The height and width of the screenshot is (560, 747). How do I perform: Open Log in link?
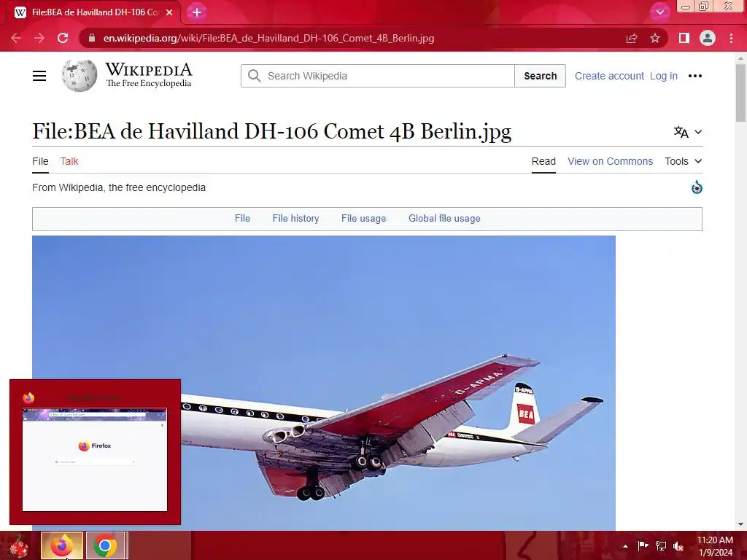(x=663, y=76)
